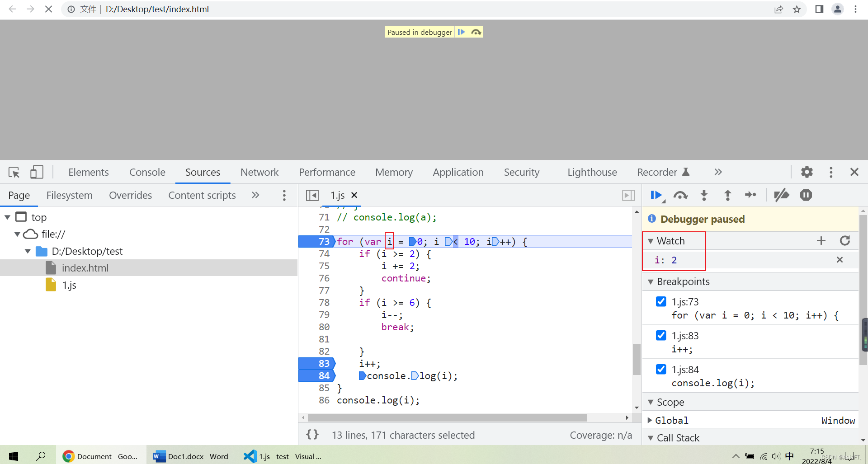This screenshot has width=868, height=464.
Task: Show more DevTools panel tabs
Action: (718, 172)
